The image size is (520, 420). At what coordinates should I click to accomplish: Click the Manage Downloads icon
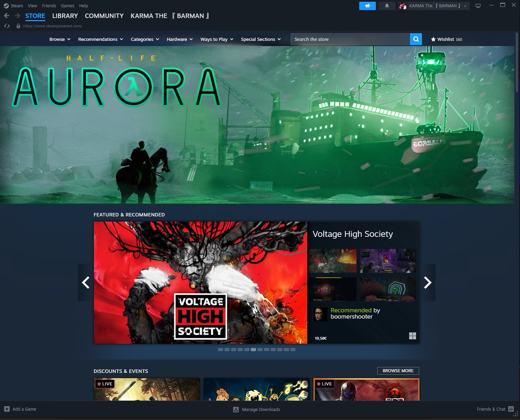tap(236, 409)
